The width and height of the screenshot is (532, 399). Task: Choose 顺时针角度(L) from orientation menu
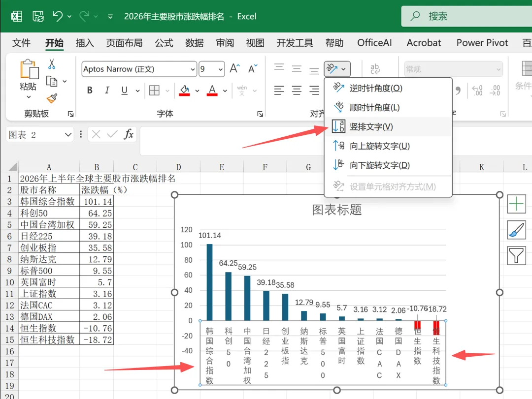388,107
